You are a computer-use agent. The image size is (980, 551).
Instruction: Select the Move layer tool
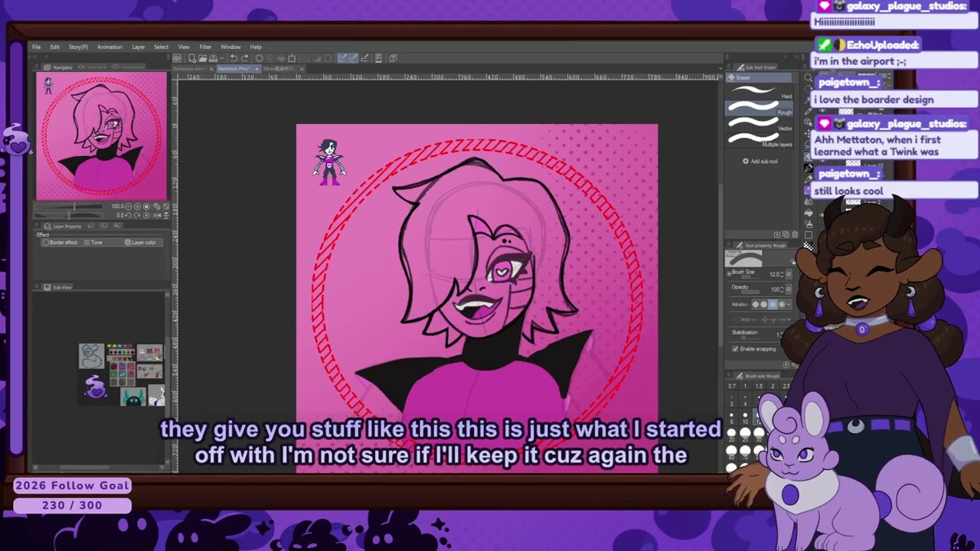(808, 134)
